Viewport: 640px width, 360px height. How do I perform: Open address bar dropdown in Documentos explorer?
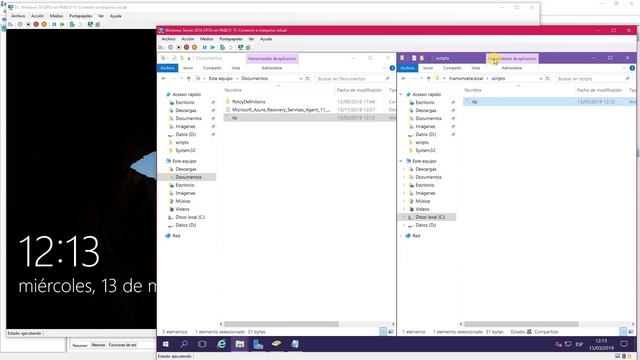pos(301,78)
